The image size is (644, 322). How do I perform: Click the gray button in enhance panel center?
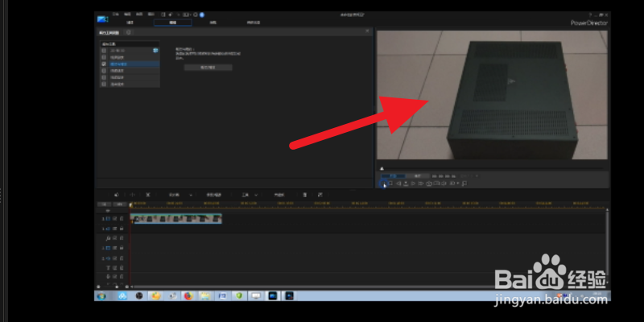pyautogui.click(x=208, y=68)
